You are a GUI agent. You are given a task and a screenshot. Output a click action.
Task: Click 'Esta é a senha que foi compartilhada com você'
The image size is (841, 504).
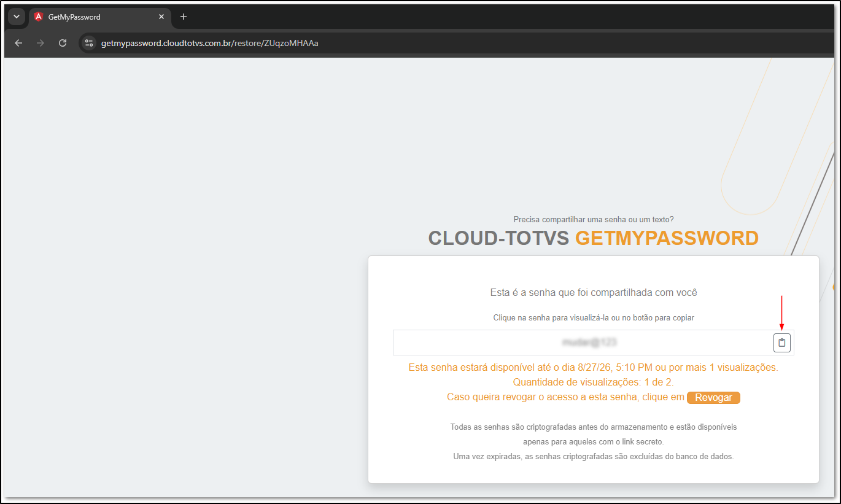(594, 293)
